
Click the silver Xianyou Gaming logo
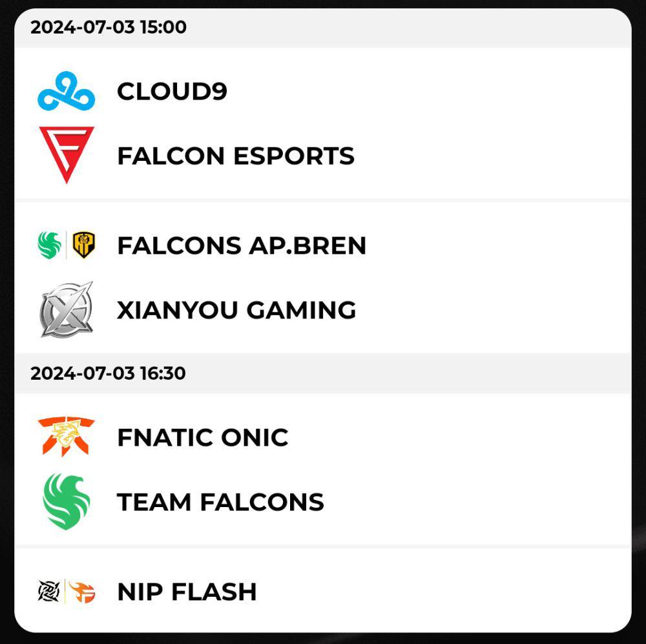pyautogui.click(x=67, y=309)
